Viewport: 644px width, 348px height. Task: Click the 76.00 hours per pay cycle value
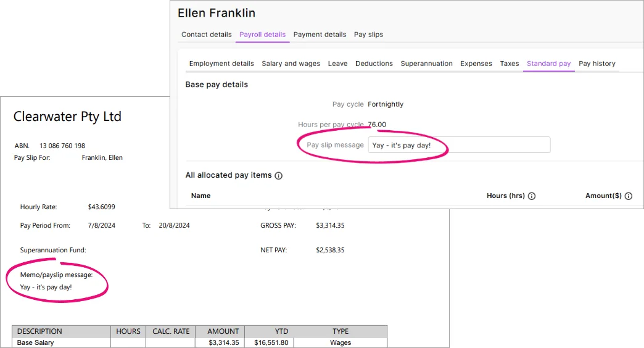(377, 125)
